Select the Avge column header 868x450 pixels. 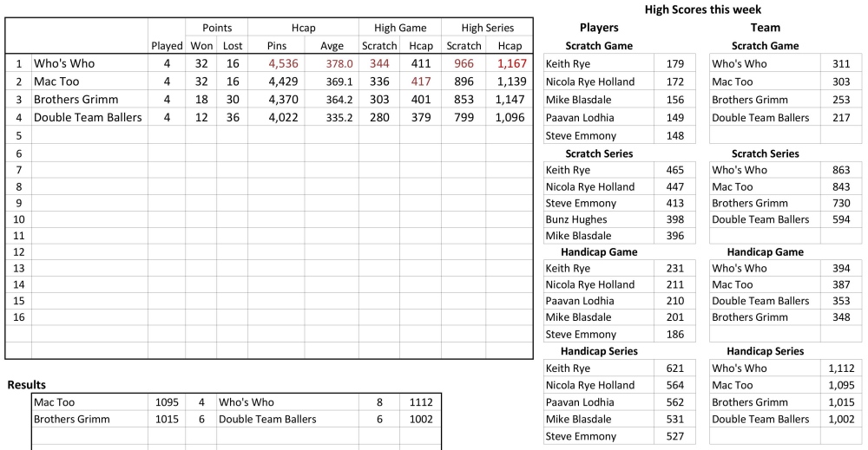(x=332, y=46)
